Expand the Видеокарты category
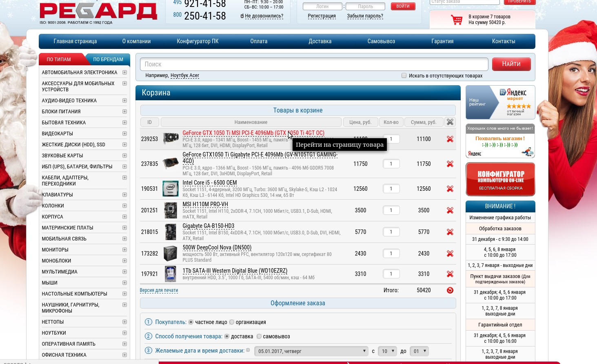597x364 pixels. 124,134
